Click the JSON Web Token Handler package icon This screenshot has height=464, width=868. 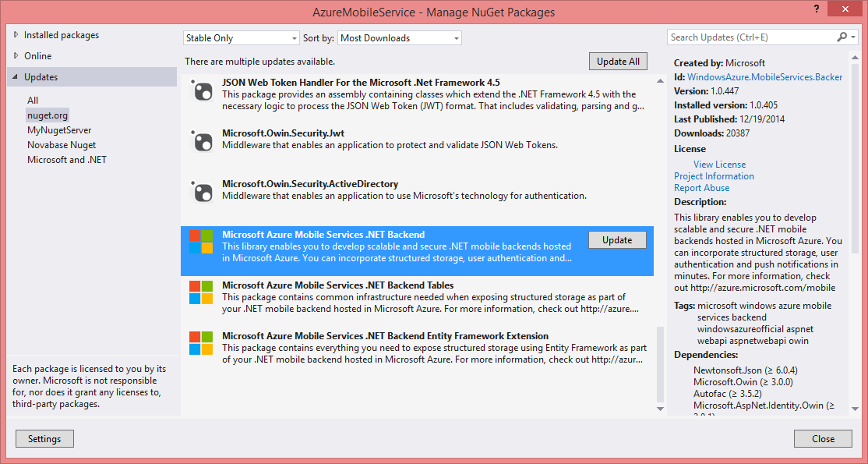[x=201, y=90]
